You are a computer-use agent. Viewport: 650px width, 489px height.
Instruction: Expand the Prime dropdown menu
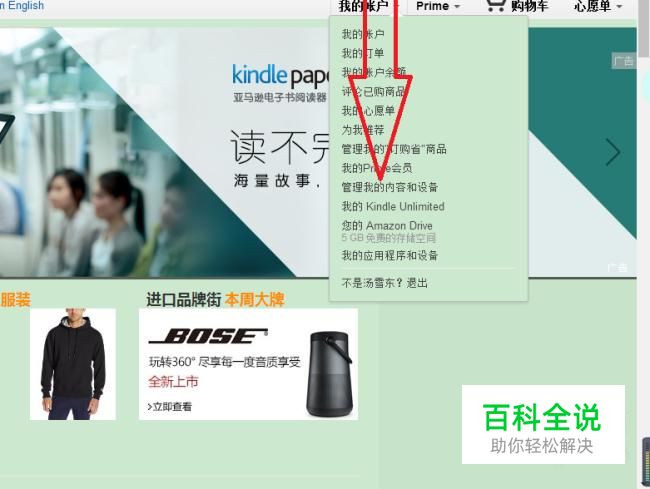point(438,6)
